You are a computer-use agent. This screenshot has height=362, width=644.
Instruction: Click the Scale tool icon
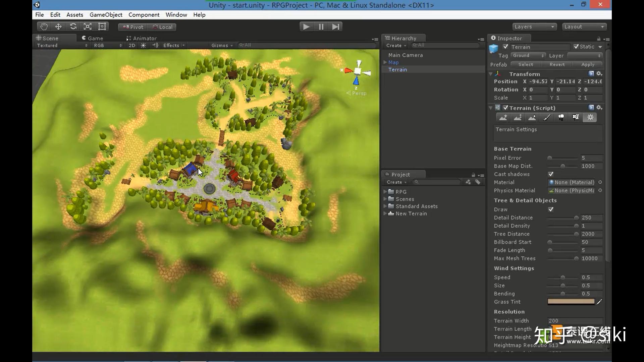pos(88,27)
